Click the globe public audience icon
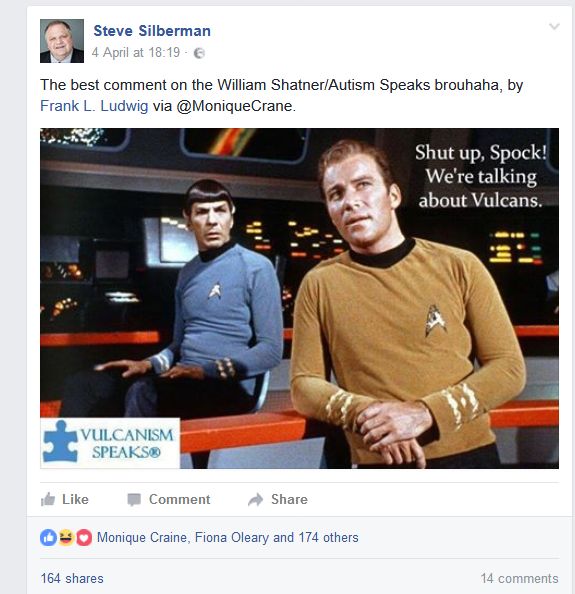575x594 pixels. click(199, 53)
